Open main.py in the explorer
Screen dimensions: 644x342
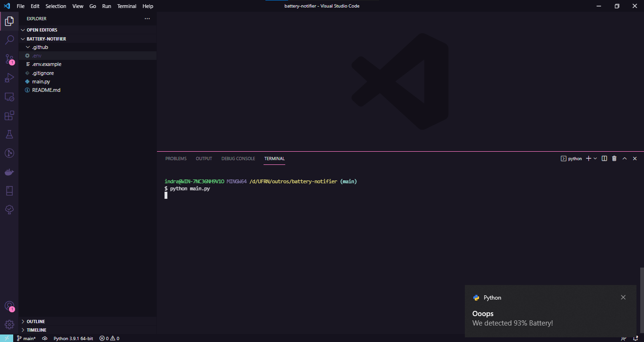[88, 81]
